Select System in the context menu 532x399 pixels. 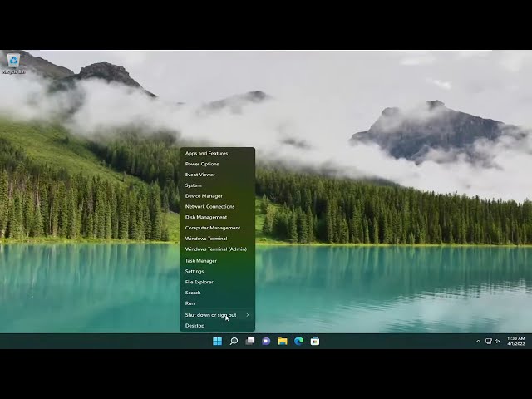pos(217,185)
